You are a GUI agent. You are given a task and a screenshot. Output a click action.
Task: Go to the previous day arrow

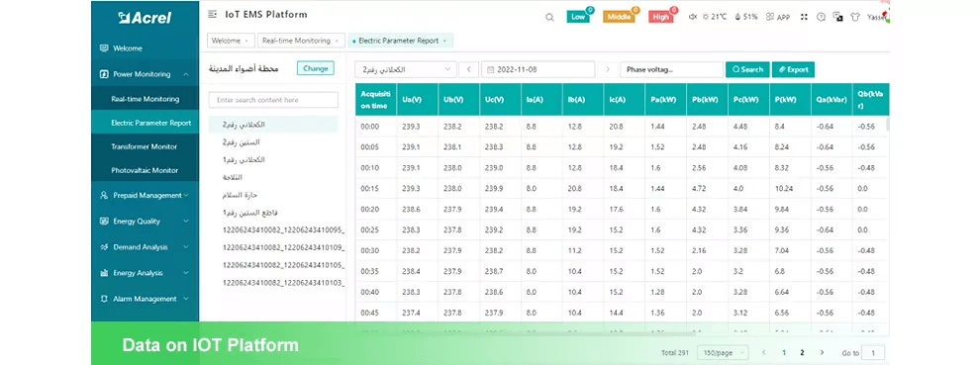coord(469,69)
